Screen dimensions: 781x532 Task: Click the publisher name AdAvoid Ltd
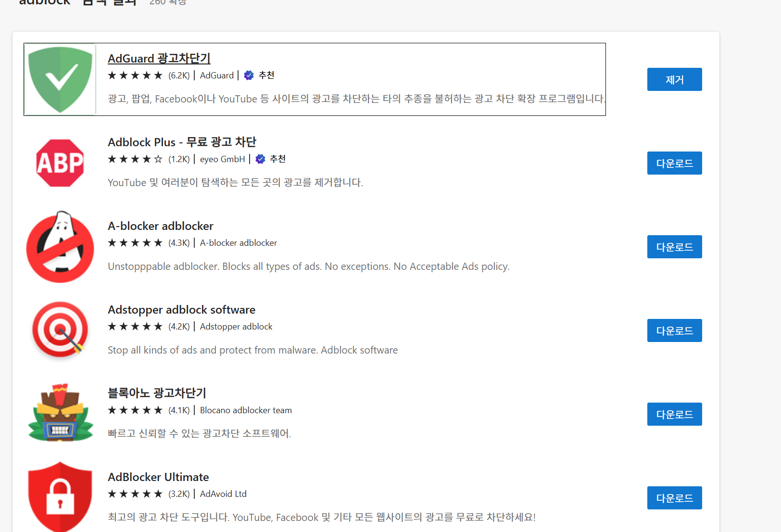[223, 494]
